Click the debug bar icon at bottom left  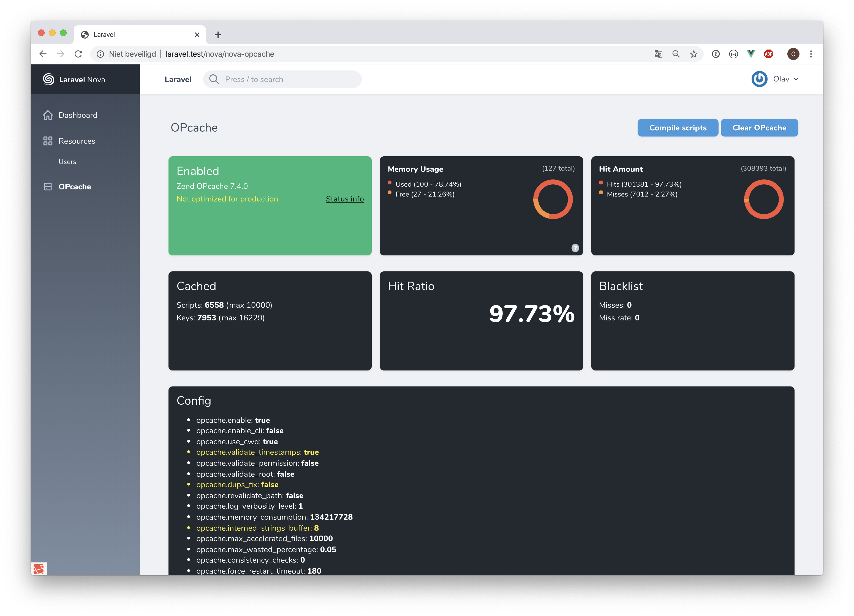(x=39, y=569)
